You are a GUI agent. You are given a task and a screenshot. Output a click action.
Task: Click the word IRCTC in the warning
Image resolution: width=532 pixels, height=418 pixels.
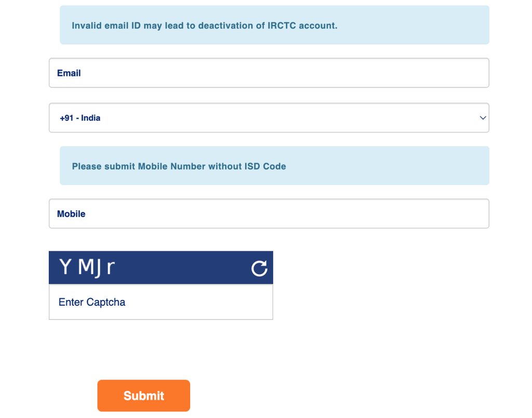point(282,26)
